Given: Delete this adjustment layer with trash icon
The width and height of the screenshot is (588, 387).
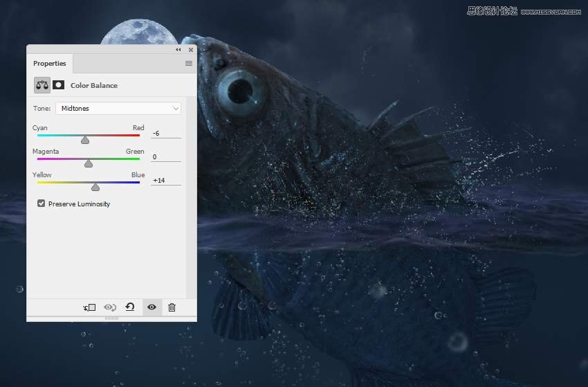Looking at the screenshot, I should 172,307.
